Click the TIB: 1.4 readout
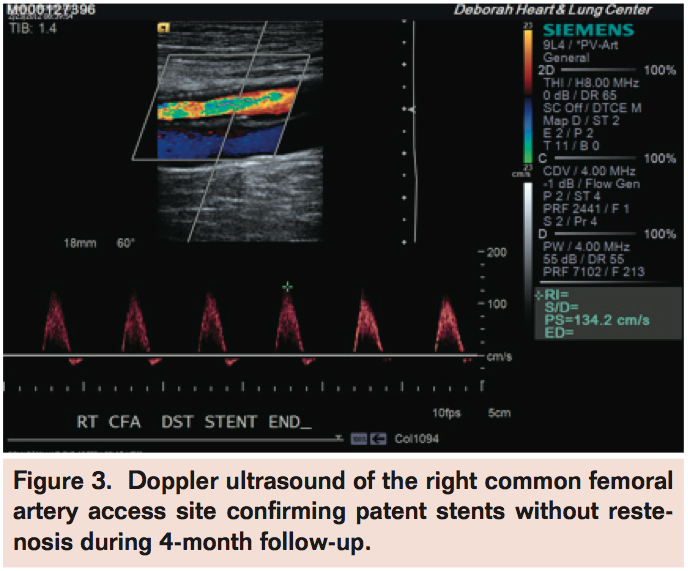688x571 pixels. [33, 29]
